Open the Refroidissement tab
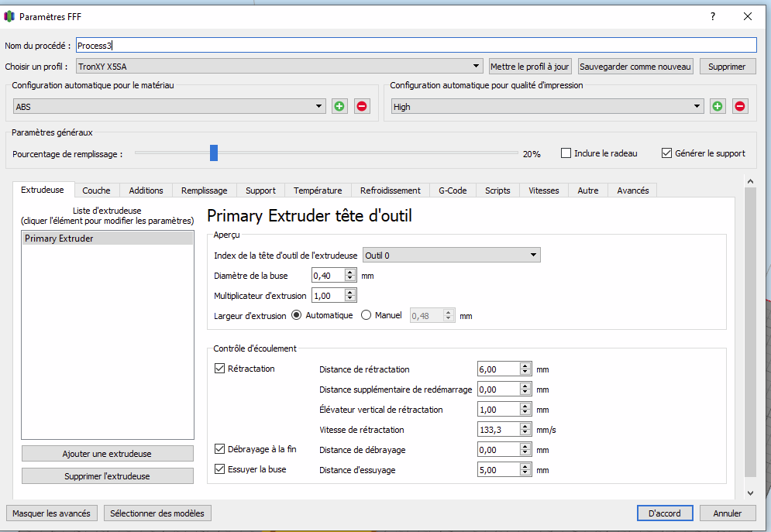This screenshot has width=771, height=532. click(x=391, y=190)
